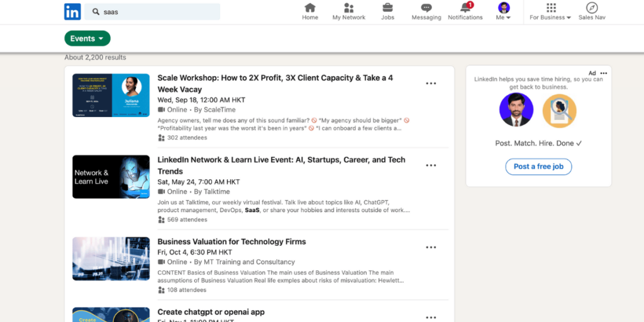Click Online • By MT Training and Consultancy
This screenshot has height=322, width=644.
[226, 262]
